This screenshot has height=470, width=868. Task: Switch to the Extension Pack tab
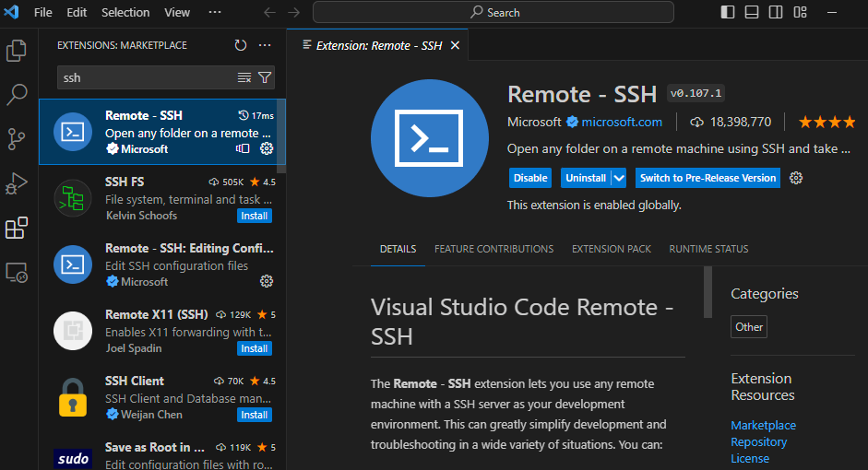pos(612,249)
